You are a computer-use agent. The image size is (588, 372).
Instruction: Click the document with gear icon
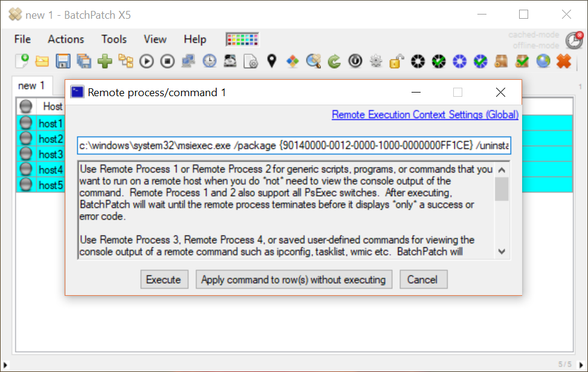coord(251,61)
